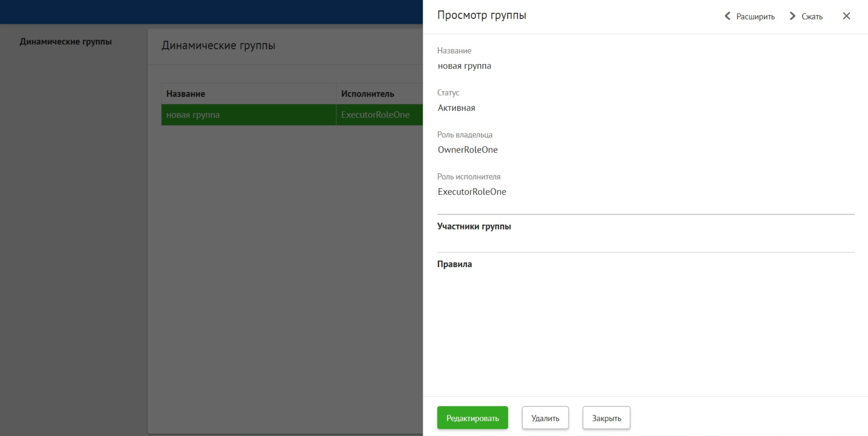Click the status value Активная
Image resolution: width=868 pixels, height=436 pixels.
click(456, 108)
